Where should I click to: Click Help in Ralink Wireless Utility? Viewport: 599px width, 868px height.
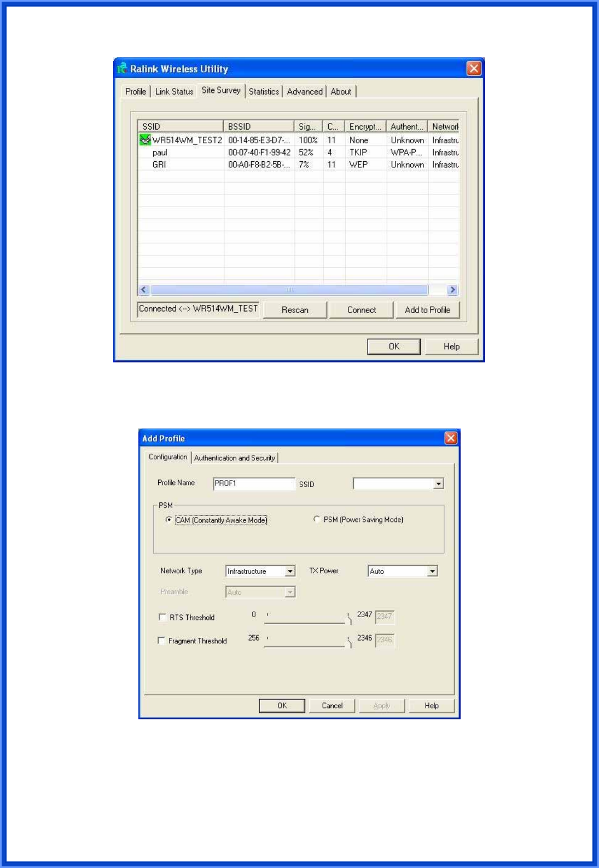[451, 347]
